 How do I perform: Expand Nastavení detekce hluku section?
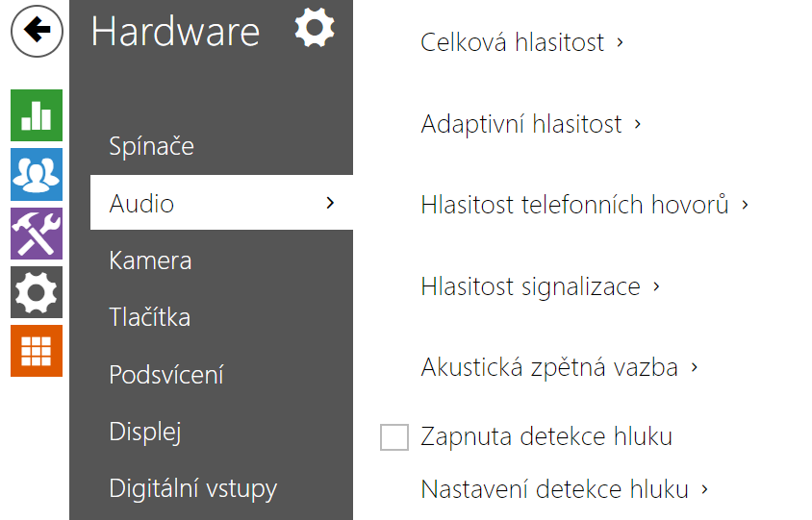pyautogui.click(x=564, y=489)
